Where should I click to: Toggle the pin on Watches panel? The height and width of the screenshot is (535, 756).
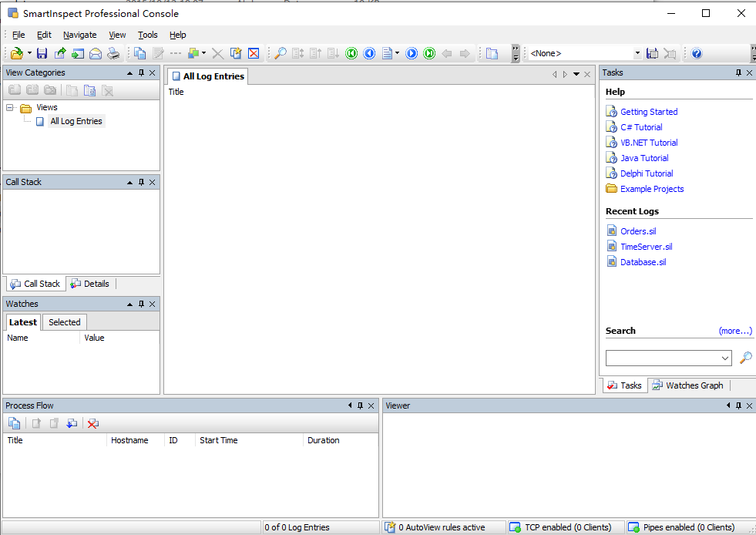coord(141,304)
